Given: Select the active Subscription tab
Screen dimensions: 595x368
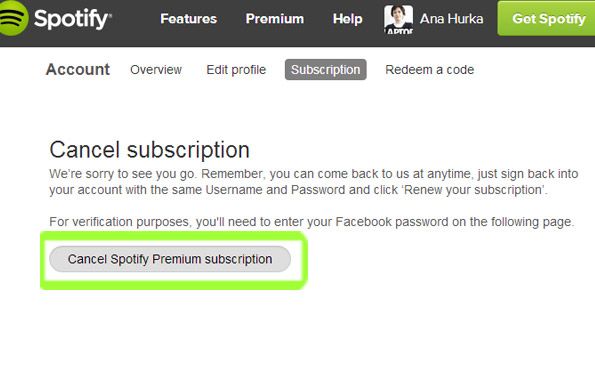Looking at the screenshot, I should click(326, 69).
